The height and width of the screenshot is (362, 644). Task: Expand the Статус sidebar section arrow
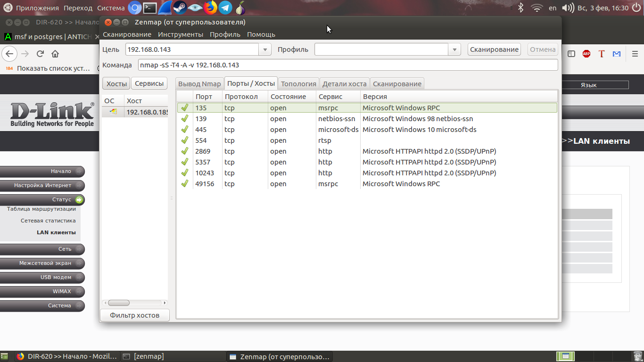(x=79, y=199)
